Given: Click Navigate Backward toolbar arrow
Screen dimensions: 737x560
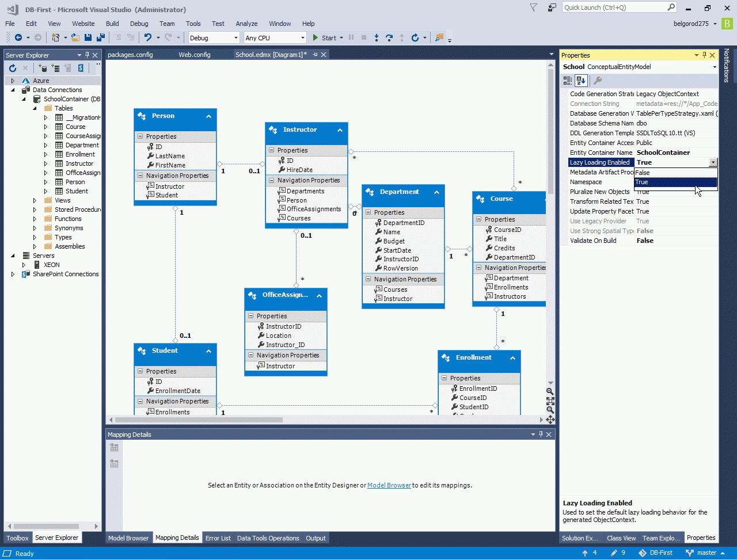Looking at the screenshot, I should (x=18, y=38).
